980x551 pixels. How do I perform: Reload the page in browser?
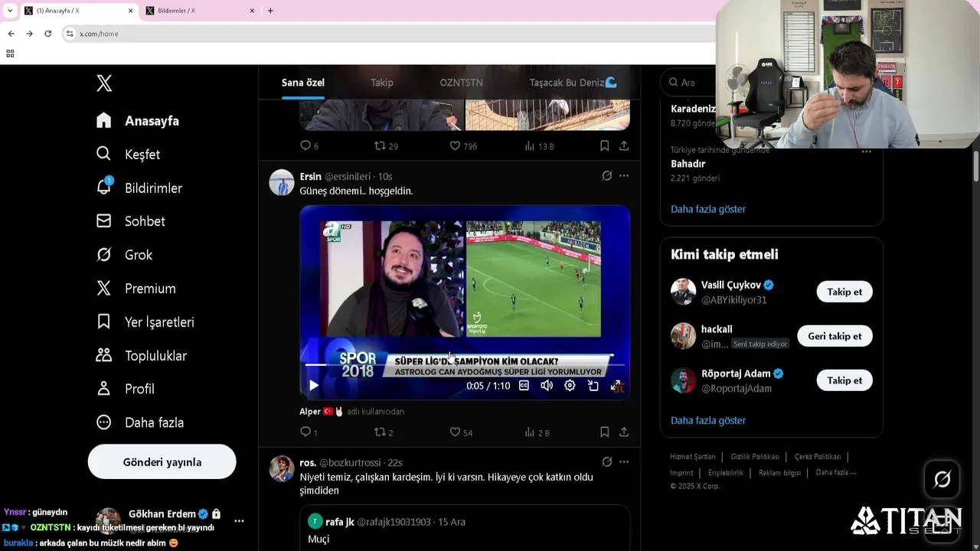pos(47,34)
